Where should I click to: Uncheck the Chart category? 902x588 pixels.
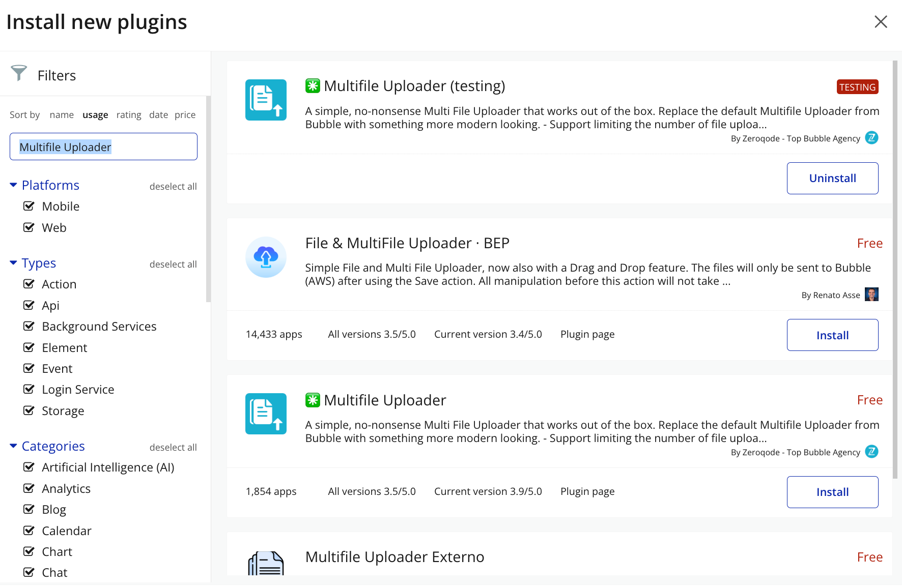[x=29, y=551]
